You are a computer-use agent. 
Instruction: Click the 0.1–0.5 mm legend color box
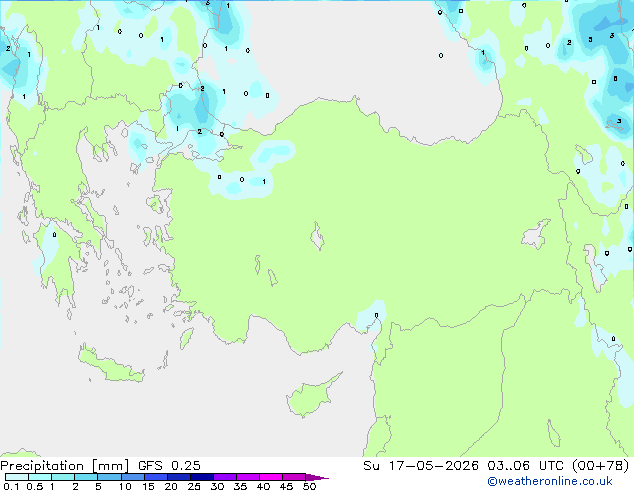(17, 477)
